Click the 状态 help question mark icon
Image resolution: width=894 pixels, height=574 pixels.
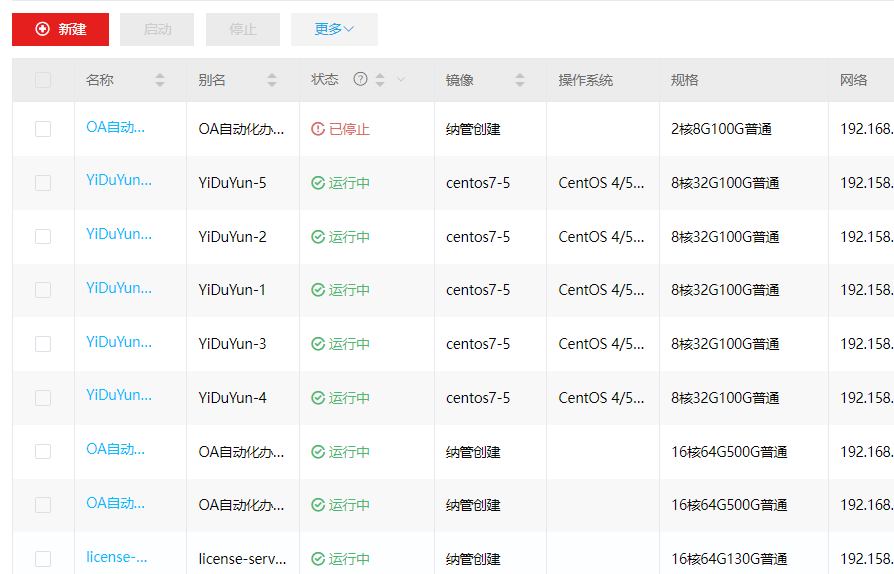[361, 80]
